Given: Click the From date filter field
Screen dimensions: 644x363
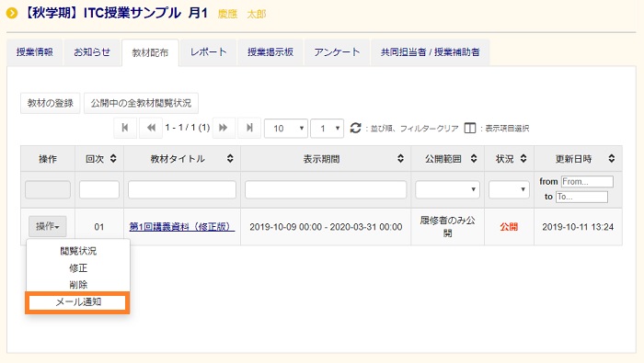Looking at the screenshot, I should coord(587,181).
